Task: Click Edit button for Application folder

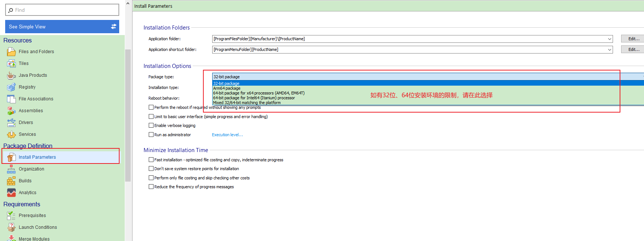Action: tap(633, 39)
